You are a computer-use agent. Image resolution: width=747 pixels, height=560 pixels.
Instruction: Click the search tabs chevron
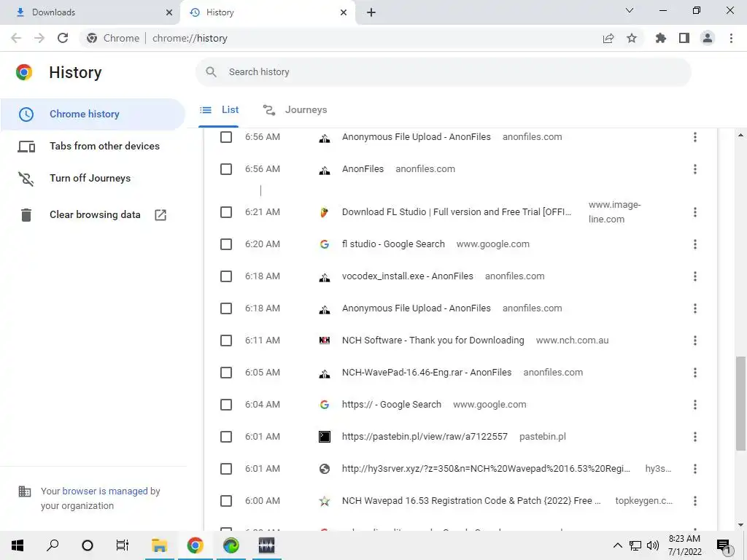(x=630, y=10)
